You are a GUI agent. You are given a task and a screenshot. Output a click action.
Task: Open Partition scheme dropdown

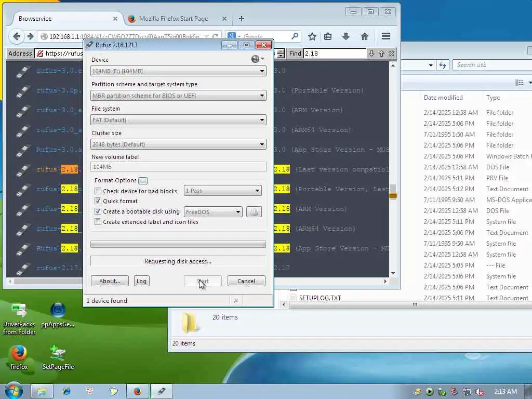[x=178, y=96]
